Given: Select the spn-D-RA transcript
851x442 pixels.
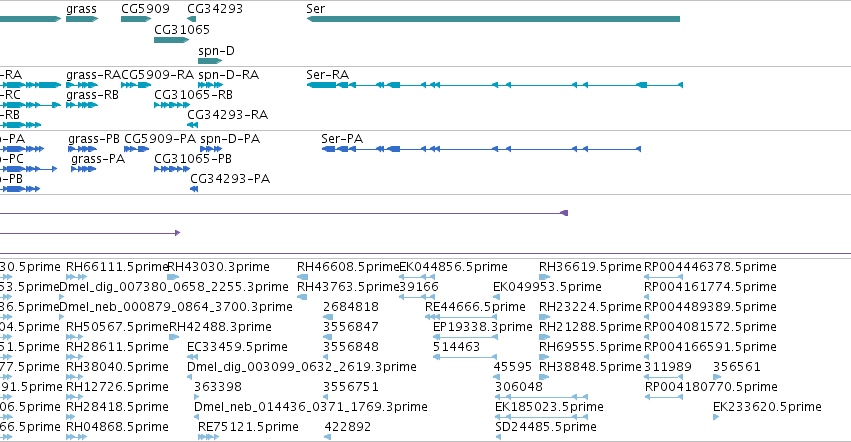Looking at the screenshot, I should pyautogui.click(x=211, y=85).
